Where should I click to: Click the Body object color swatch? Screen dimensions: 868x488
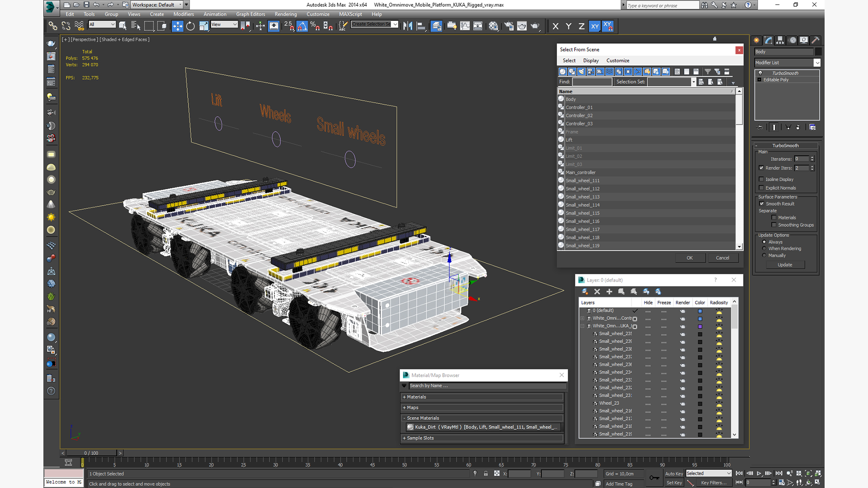[x=818, y=52]
